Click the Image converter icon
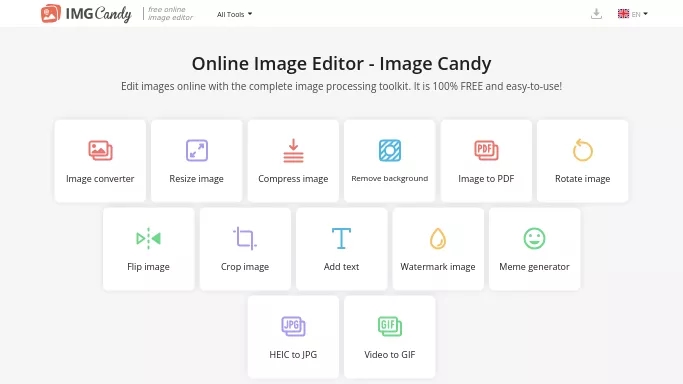The height and width of the screenshot is (384, 683). coord(100,150)
